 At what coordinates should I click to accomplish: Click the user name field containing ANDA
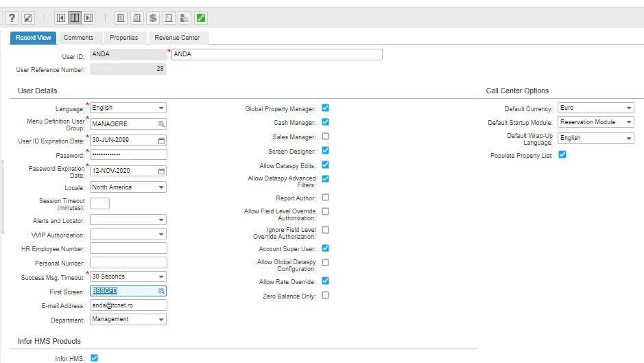point(277,54)
